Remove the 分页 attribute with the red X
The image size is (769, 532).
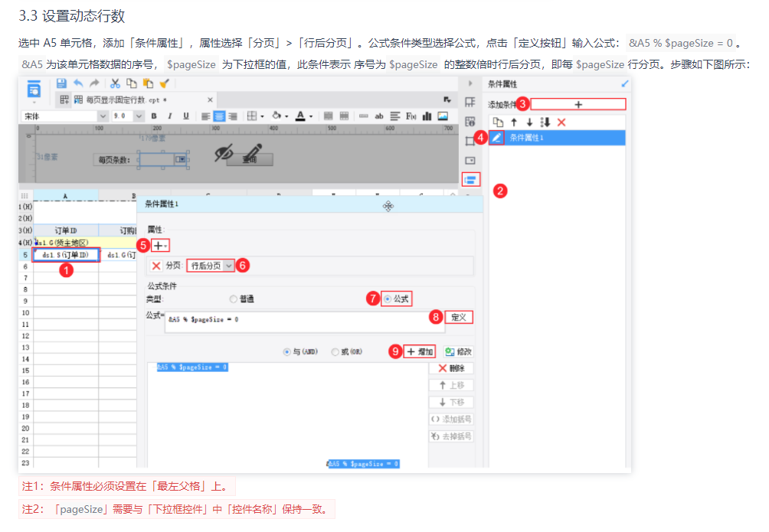pyautogui.click(x=156, y=266)
